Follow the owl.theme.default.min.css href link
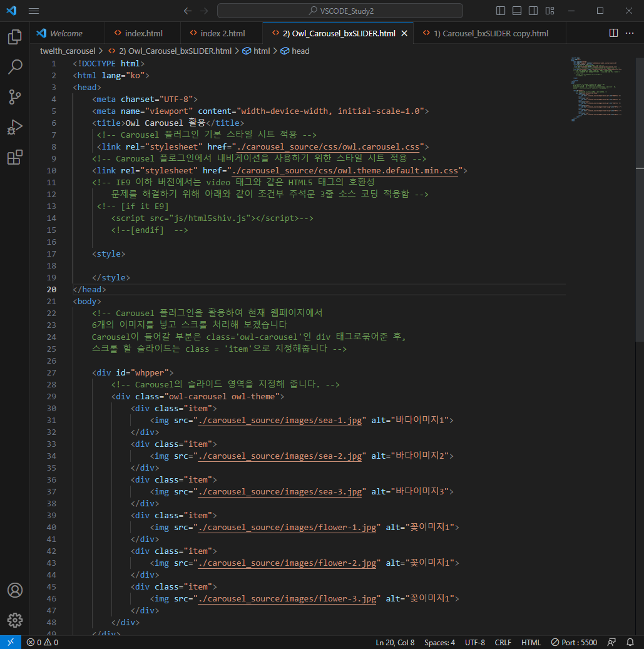 [x=345, y=170]
